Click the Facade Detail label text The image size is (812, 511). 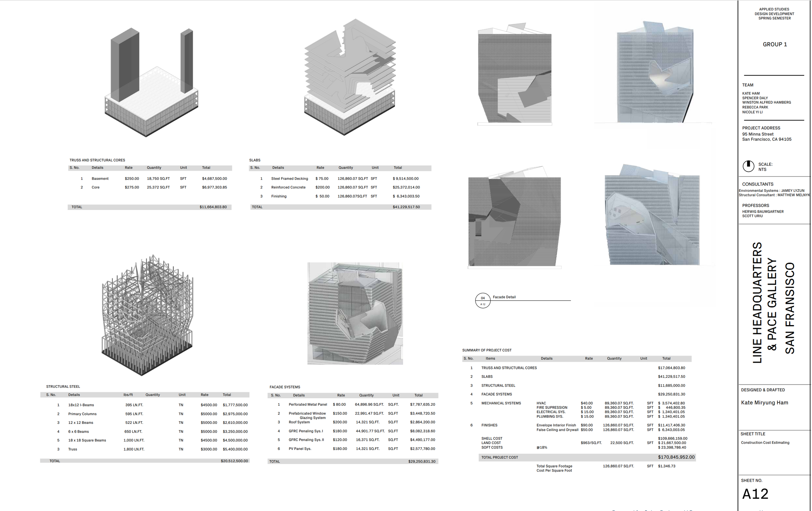(504, 297)
